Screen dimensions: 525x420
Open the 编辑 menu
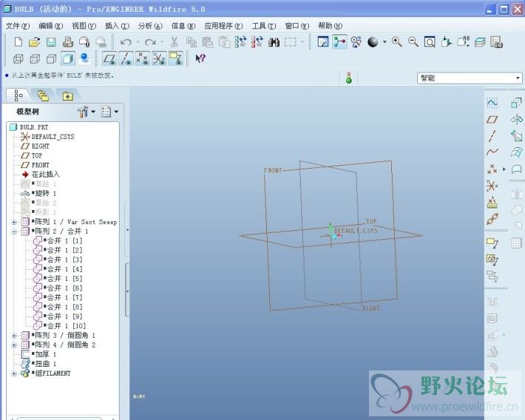50,26
